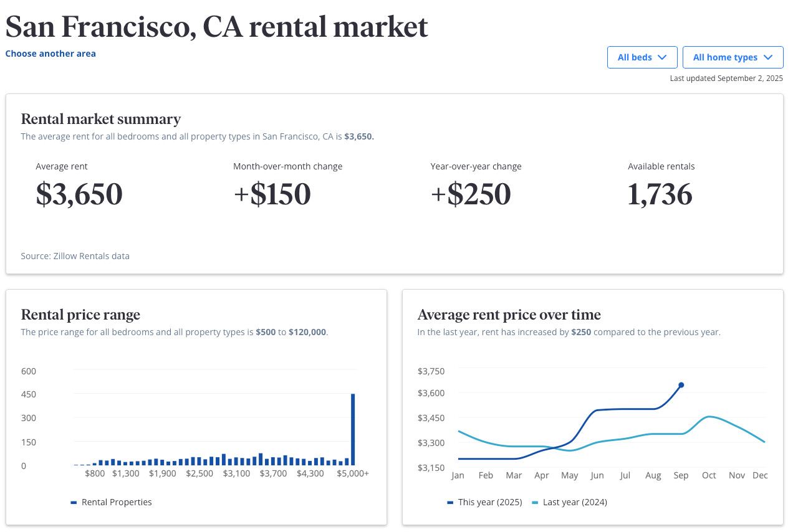
Task: Click the "Choose another area" link
Action: click(x=50, y=54)
